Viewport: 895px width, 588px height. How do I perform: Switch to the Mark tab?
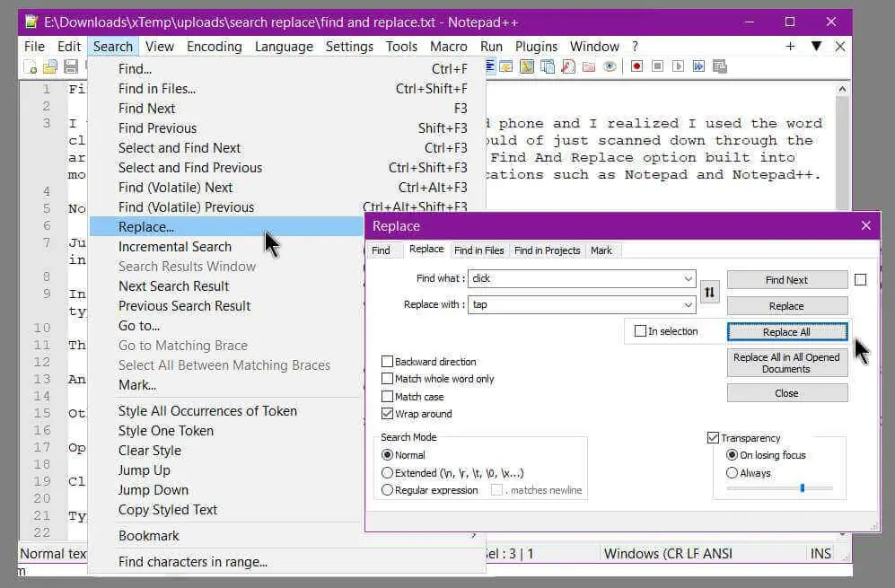[601, 250]
